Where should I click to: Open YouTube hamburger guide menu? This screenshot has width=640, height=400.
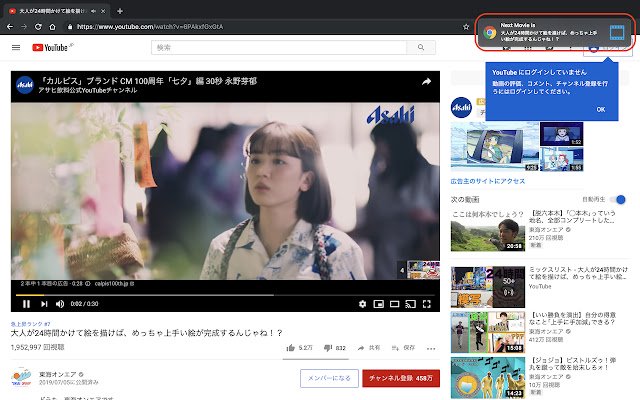click(x=16, y=47)
